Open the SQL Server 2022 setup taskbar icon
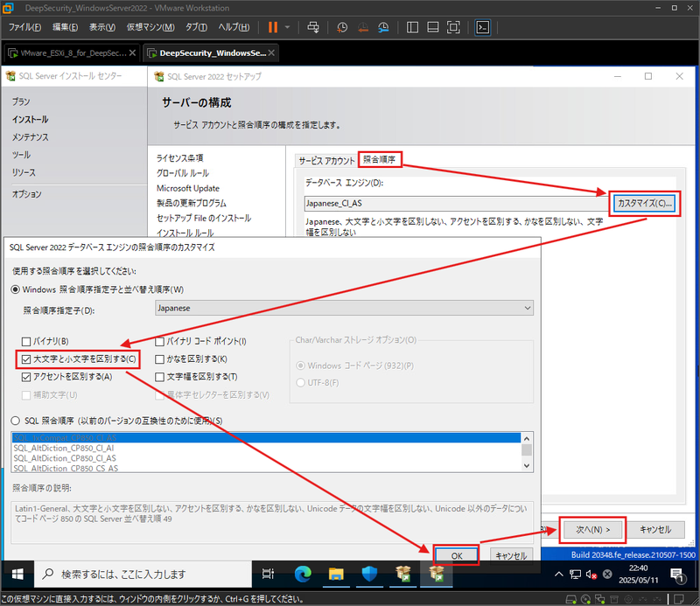The width and height of the screenshot is (700, 606). [x=437, y=575]
